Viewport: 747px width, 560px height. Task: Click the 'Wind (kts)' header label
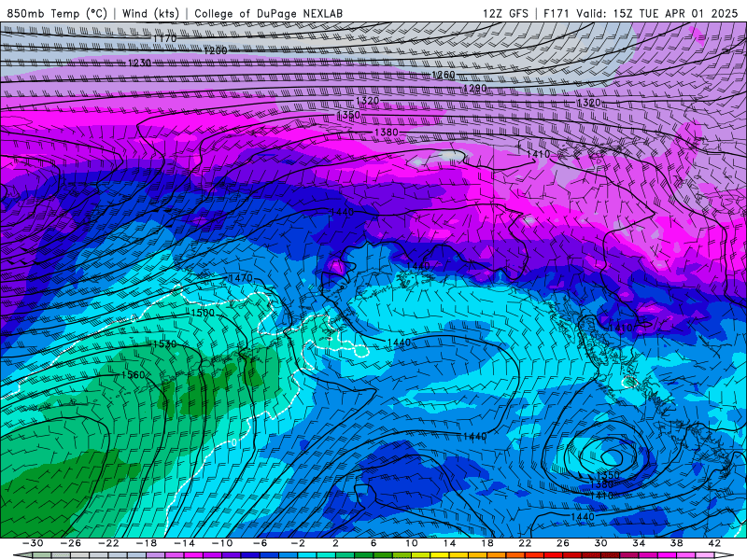(150, 13)
